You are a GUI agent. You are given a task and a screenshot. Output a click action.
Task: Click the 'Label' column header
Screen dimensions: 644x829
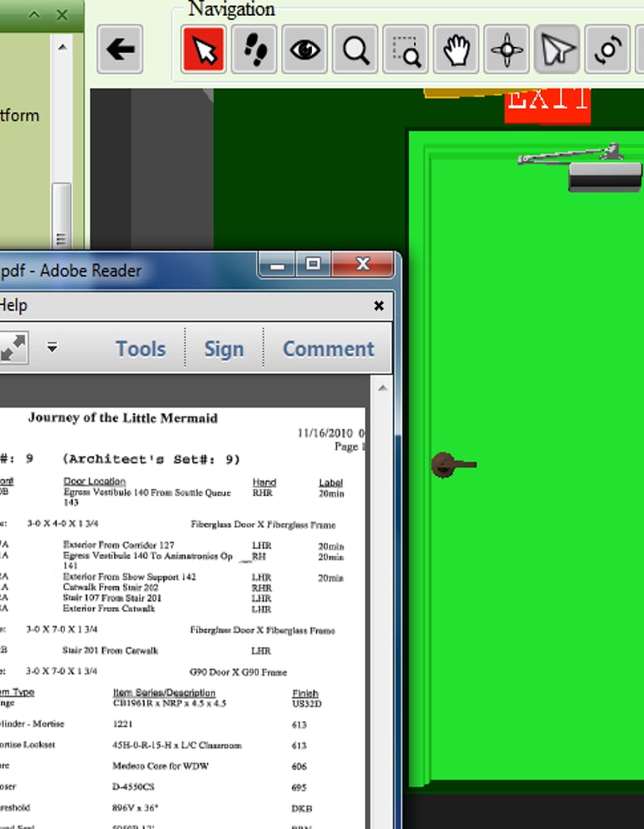point(330,482)
